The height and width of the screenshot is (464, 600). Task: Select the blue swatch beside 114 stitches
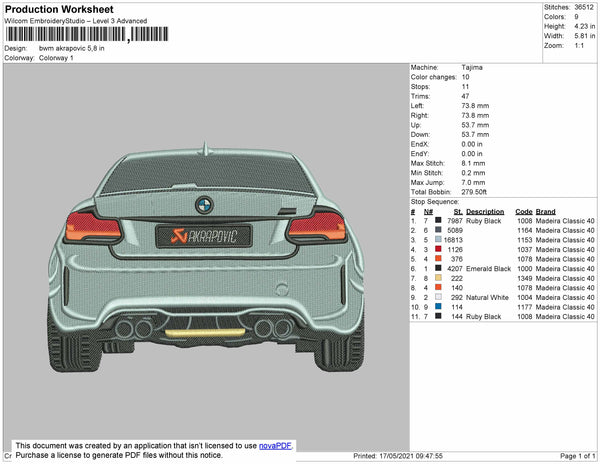(x=438, y=306)
